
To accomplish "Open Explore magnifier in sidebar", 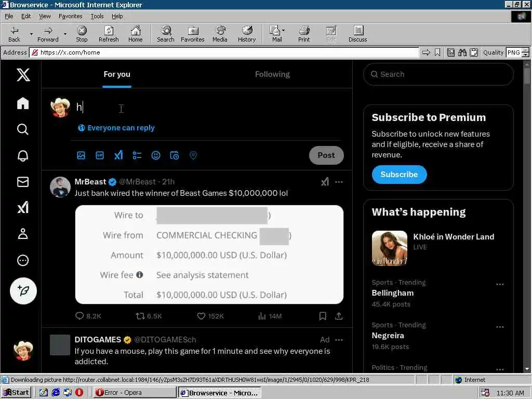I will (23, 129).
